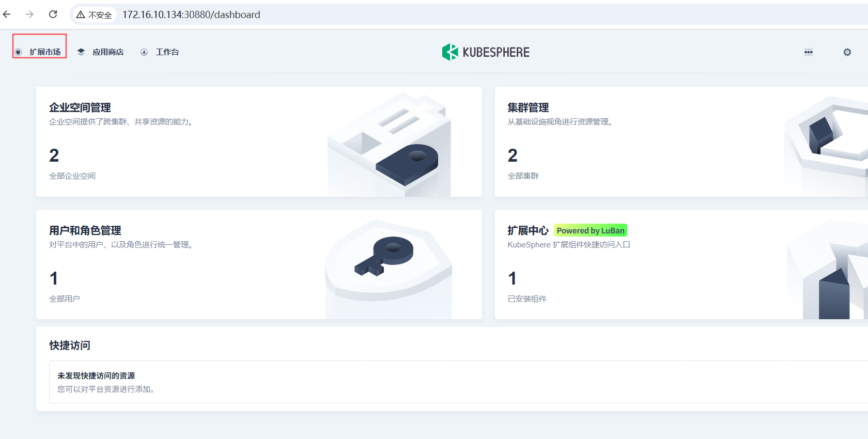The width and height of the screenshot is (868, 439).
Task: Click the 不安全 security warning badge
Action: tap(95, 15)
